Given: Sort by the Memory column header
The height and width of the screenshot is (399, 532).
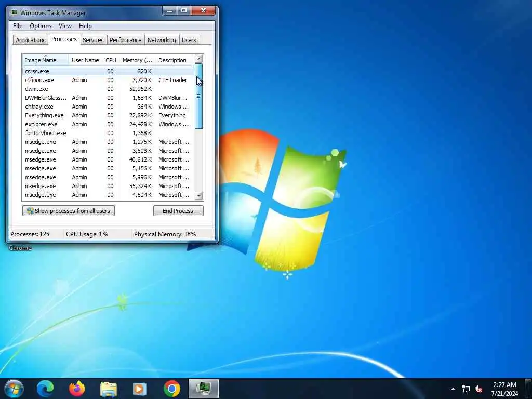Looking at the screenshot, I should pos(137,60).
